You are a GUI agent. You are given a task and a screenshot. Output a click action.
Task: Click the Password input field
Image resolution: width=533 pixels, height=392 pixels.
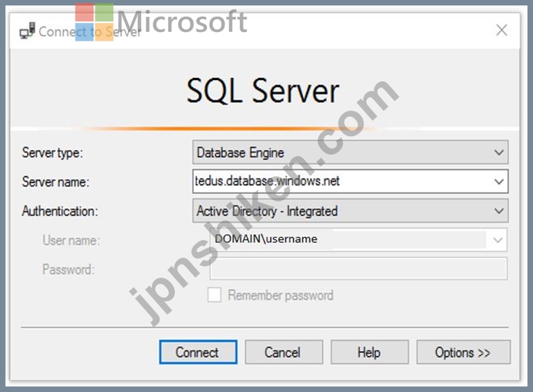click(x=358, y=269)
